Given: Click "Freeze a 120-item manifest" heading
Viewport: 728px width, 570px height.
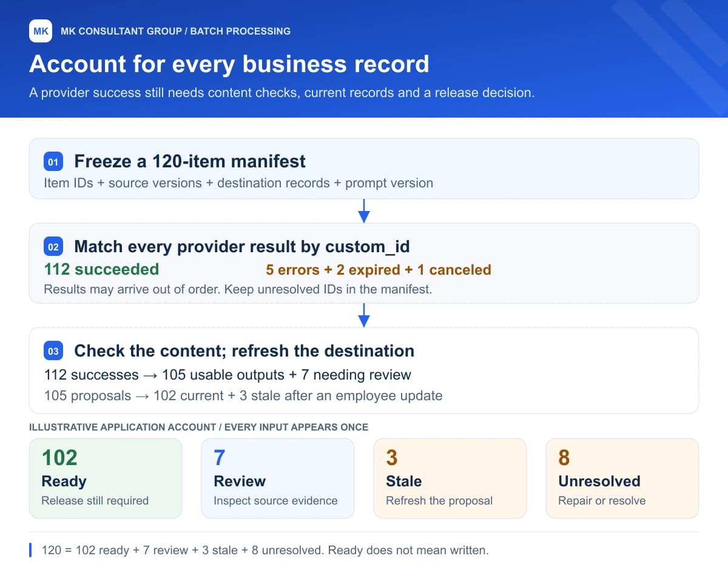Looking at the screenshot, I should [190, 161].
